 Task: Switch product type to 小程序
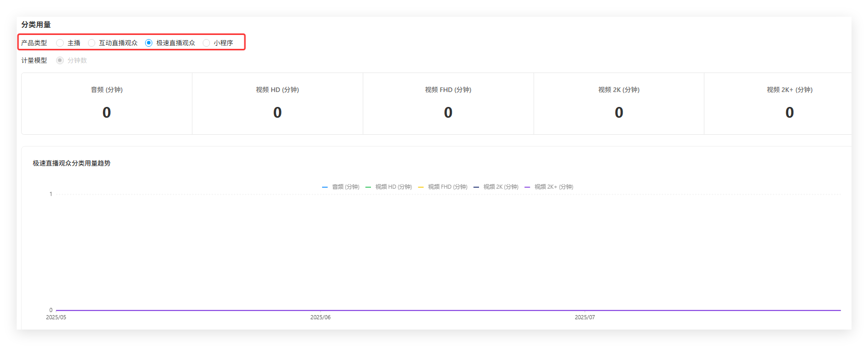click(206, 43)
